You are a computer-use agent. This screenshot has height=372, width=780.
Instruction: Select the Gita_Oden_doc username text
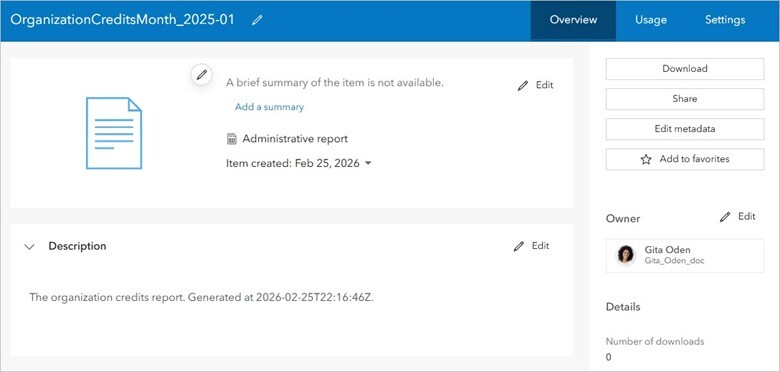point(674,261)
